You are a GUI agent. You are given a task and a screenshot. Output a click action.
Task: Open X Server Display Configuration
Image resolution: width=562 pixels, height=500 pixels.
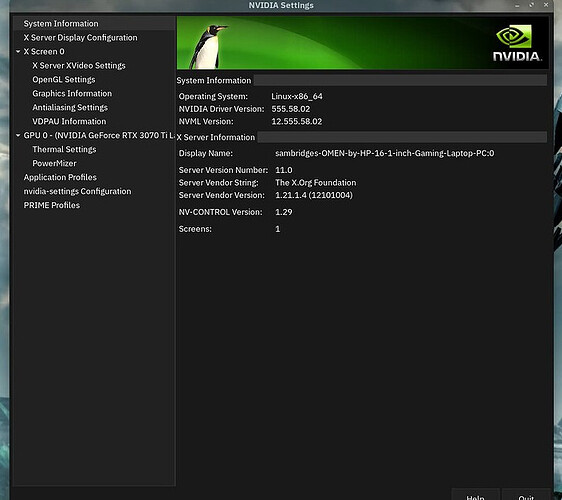(80, 38)
